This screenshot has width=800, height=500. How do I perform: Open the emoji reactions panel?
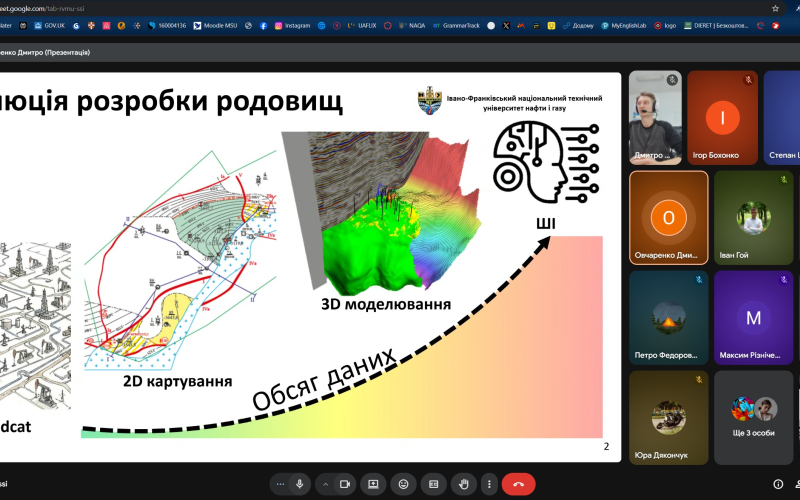coord(404,484)
